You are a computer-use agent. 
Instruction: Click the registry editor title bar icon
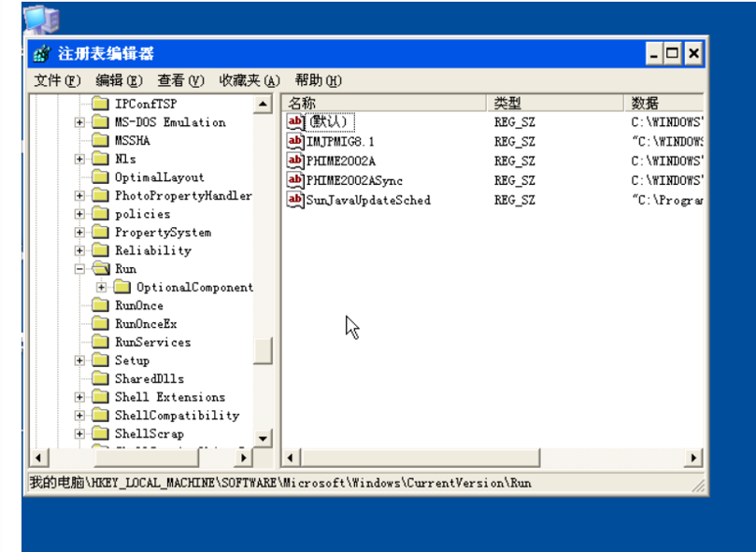(x=42, y=53)
